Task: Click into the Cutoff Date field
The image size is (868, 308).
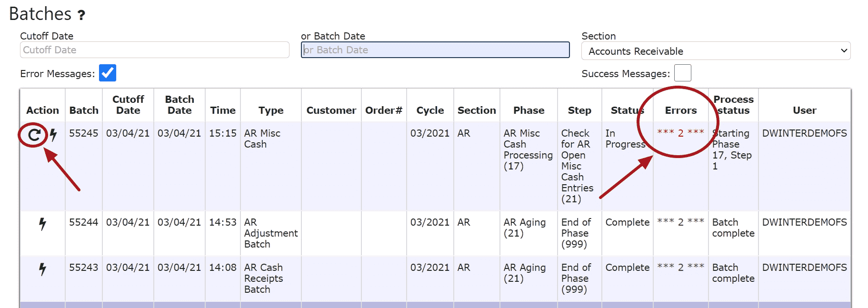Action: click(154, 50)
